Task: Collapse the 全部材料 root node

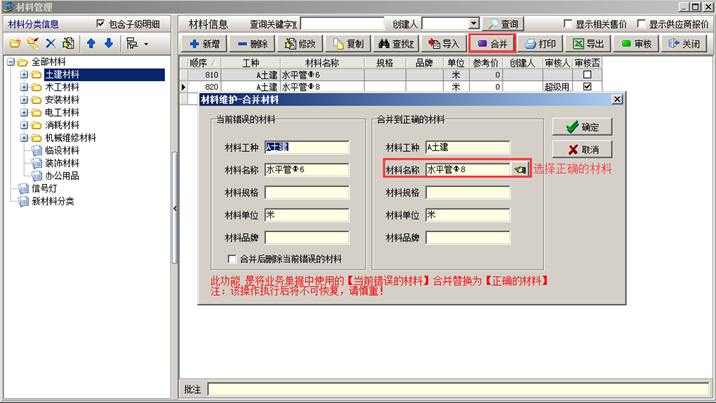Action: click(x=11, y=62)
